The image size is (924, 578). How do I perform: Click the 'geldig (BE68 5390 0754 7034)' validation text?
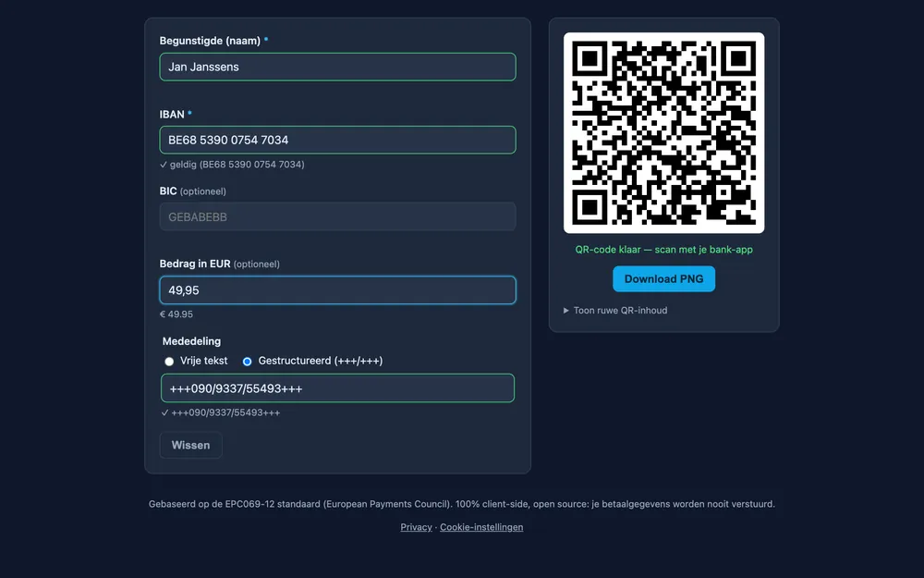232,165
